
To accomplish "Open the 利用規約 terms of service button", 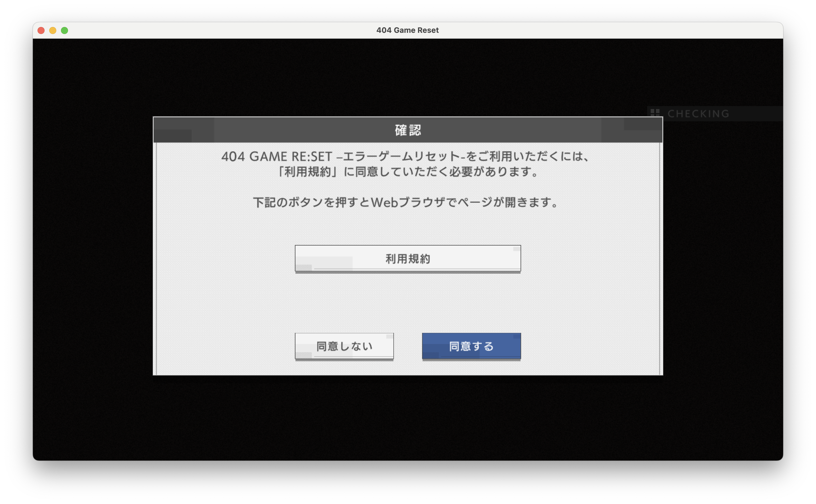I will (x=408, y=259).
